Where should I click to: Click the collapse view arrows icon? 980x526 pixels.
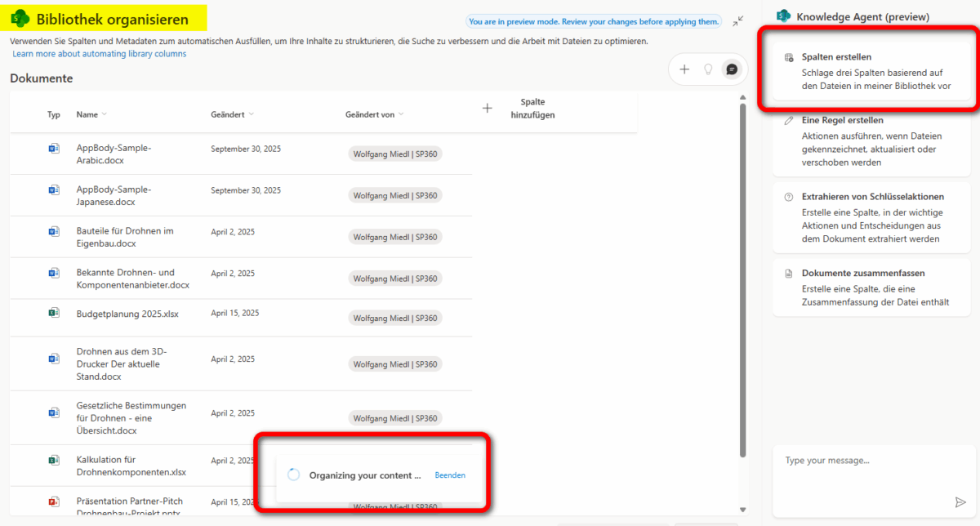738,21
